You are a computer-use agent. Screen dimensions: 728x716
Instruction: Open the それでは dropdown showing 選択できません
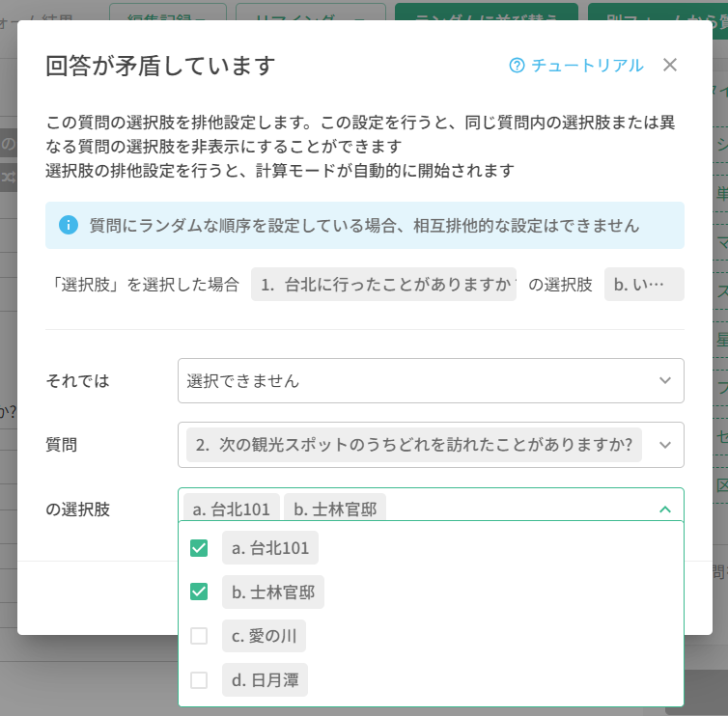pyautogui.click(x=431, y=380)
